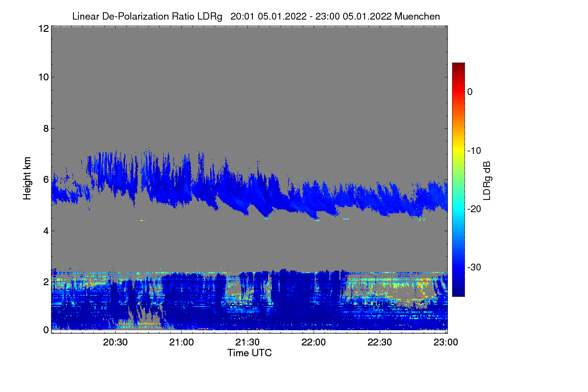This screenshot has width=588, height=392.
Task: Click the time tick label '21:30'
Action: (x=248, y=343)
